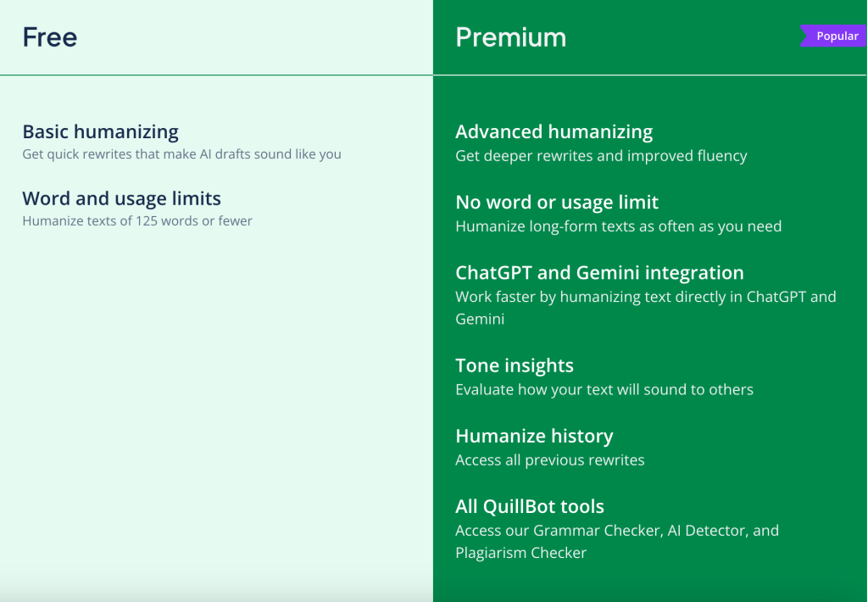Viewport: 868px width, 602px height.
Task: Click 'Work faster by humanizing text' description
Action: (x=645, y=297)
